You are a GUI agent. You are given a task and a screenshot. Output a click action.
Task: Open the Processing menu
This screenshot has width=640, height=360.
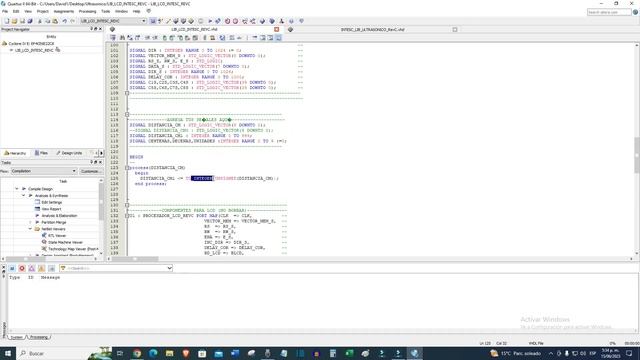[x=87, y=11]
